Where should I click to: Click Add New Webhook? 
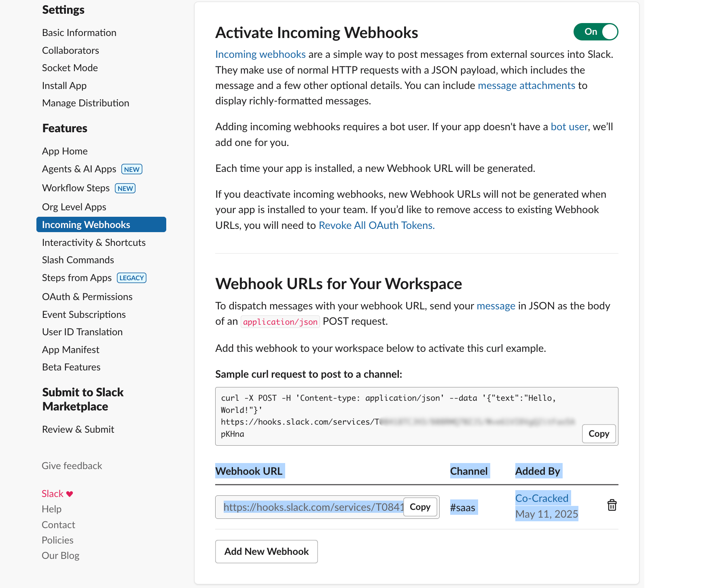click(x=266, y=552)
